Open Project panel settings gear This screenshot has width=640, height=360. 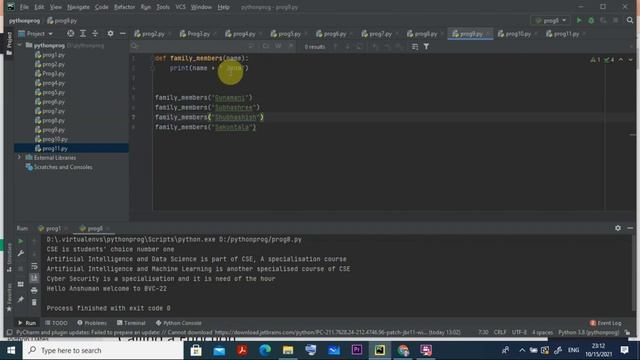click(111, 33)
